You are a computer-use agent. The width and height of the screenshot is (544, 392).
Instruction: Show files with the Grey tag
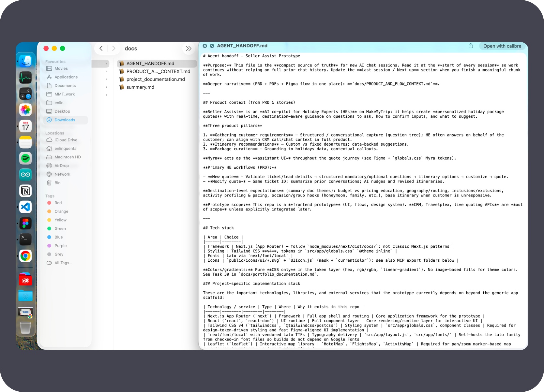coord(65,254)
